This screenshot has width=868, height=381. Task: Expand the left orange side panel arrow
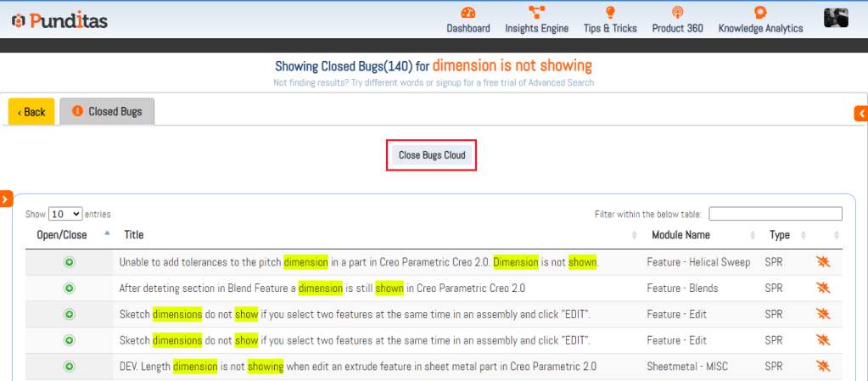click(5, 199)
